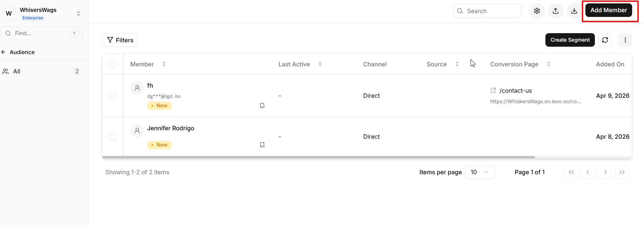Open the settings gear icon
This screenshot has width=644, height=225.
[537, 11]
